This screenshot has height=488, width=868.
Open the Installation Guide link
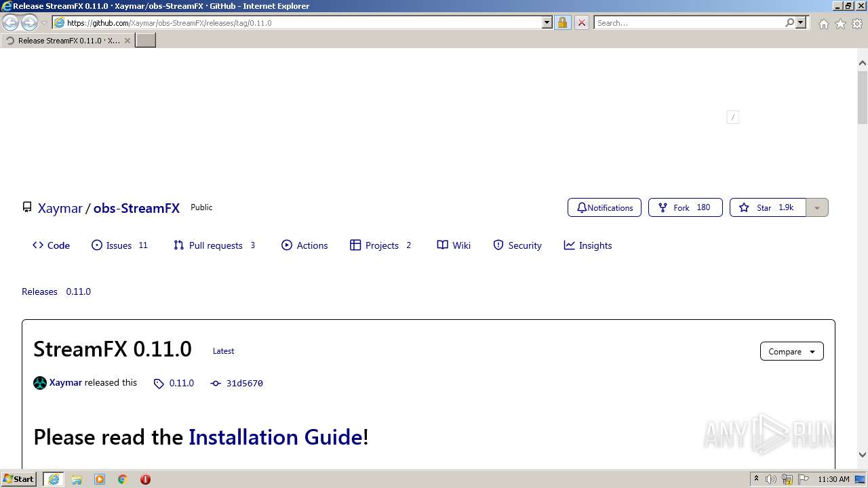(275, 437)
